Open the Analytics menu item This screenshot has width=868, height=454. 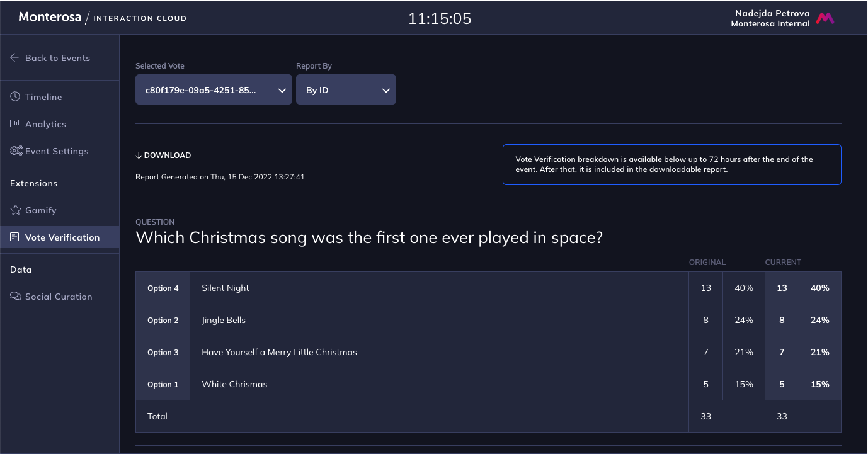[x=45, y=124]
